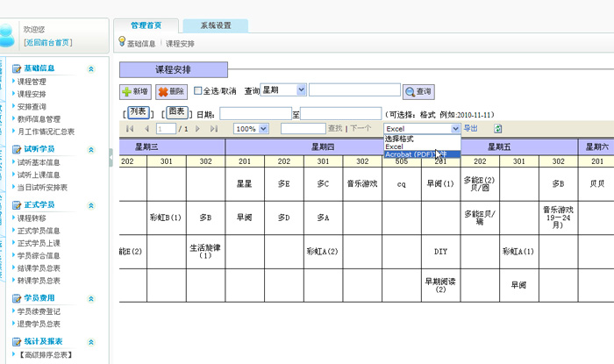Switch to the 系统设置 tab

click(215, 25)
